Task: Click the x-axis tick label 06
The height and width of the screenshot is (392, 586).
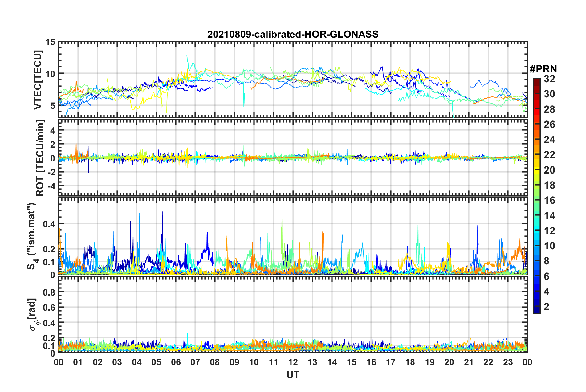Action: pos(176,362)
